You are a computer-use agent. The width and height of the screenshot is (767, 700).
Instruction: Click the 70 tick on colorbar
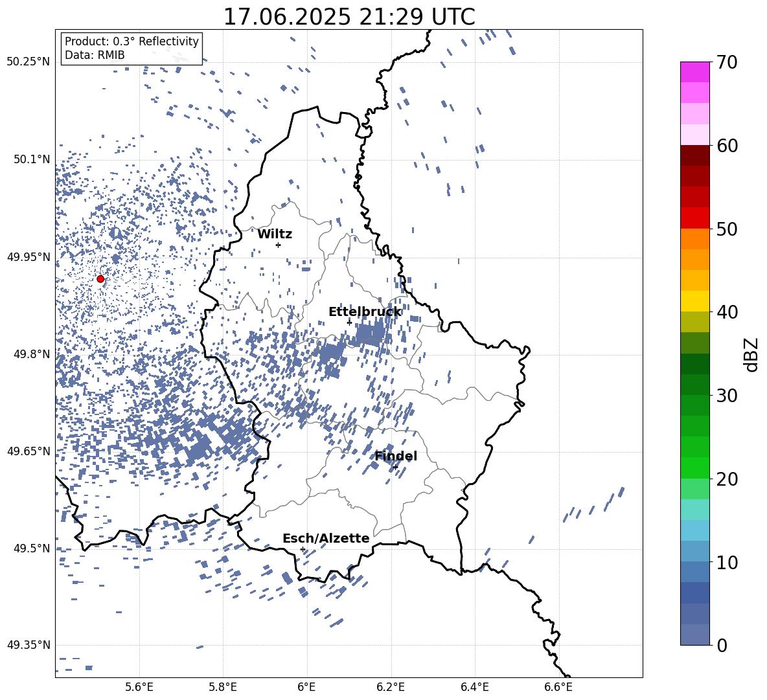726,62
